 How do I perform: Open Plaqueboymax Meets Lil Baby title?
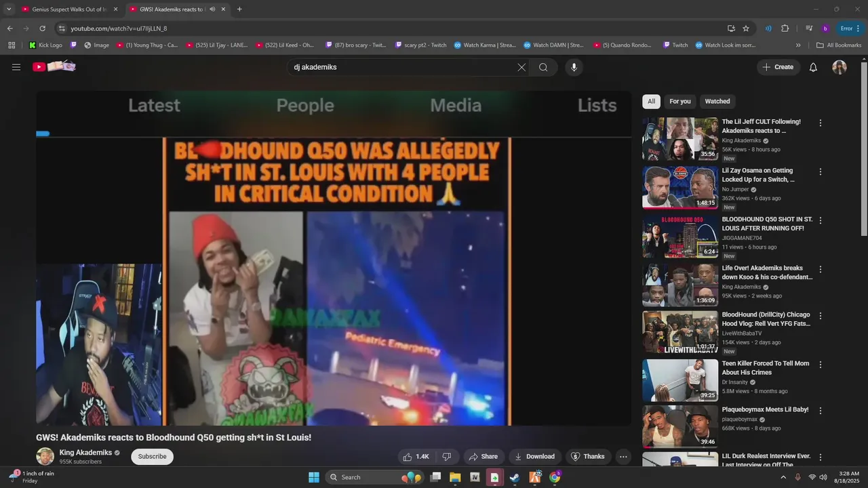(x=765, y=409)
